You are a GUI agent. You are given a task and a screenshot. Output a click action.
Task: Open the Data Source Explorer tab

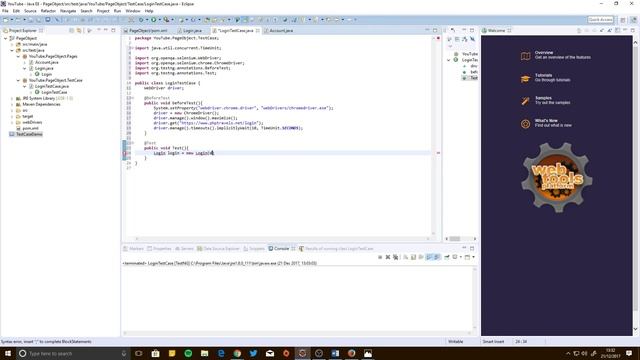pos(218,249)
